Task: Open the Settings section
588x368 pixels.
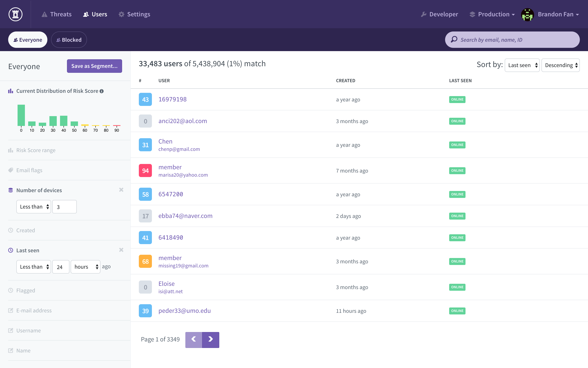Action: point(134,14)
